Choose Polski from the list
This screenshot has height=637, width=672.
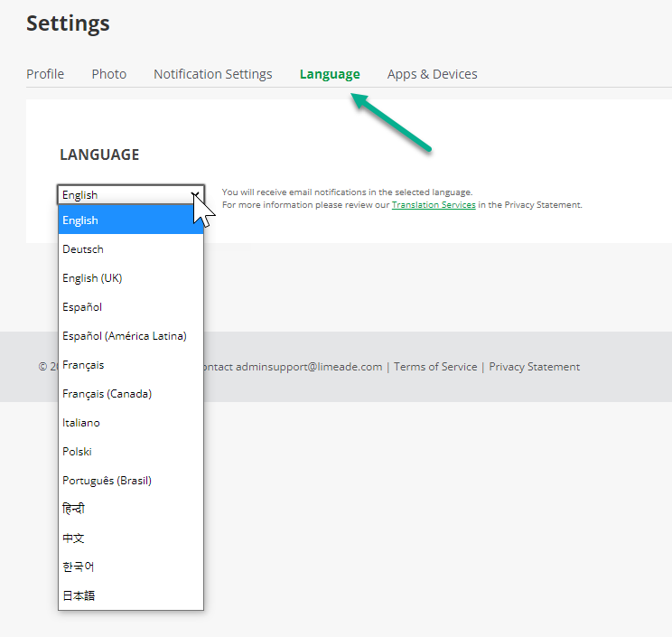point(131,452)
